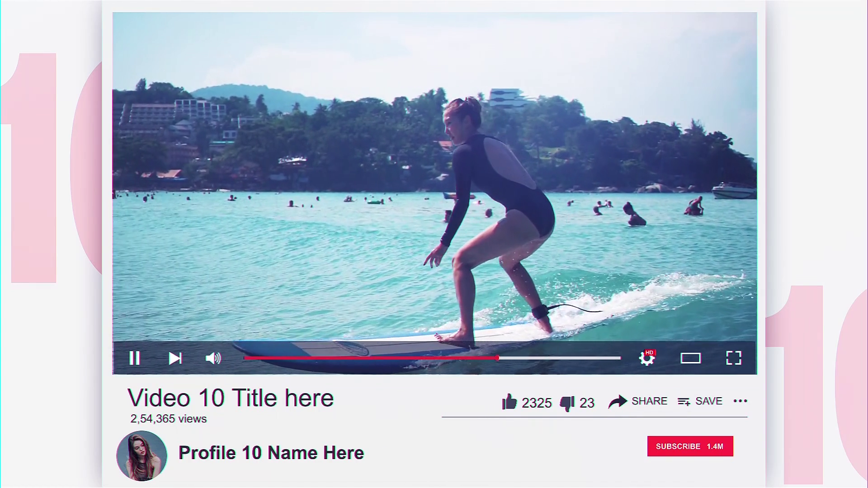This screenshot has width=868, height=488.
Task: Switch to theater mode view
Action: coord(690,358)
